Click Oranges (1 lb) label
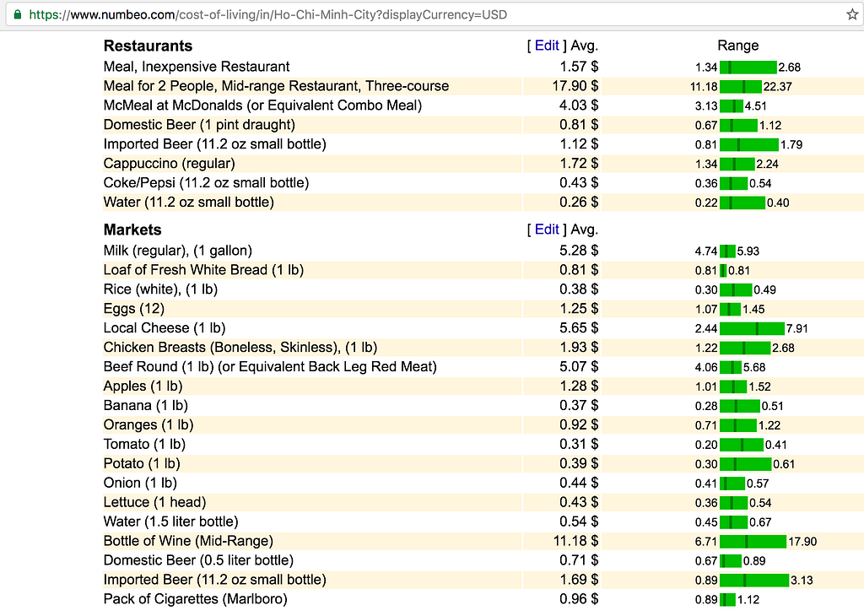The width and height of the screenshot is (864, 616). [148, 424]
